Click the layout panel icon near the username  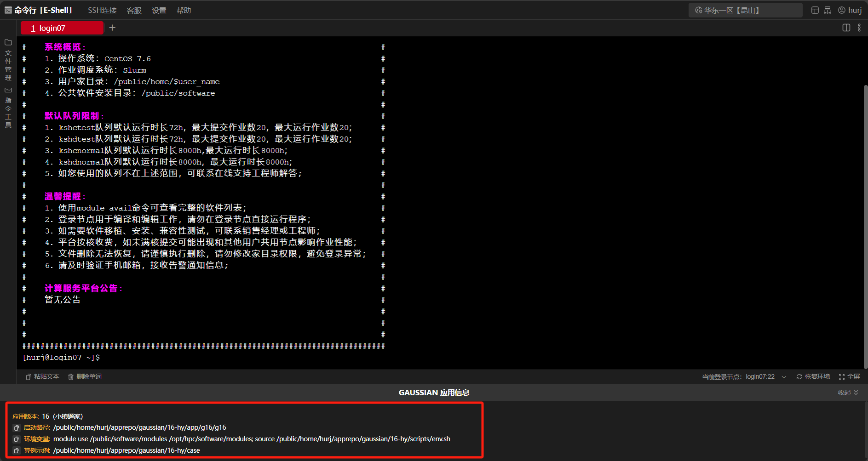coord(815,10)
